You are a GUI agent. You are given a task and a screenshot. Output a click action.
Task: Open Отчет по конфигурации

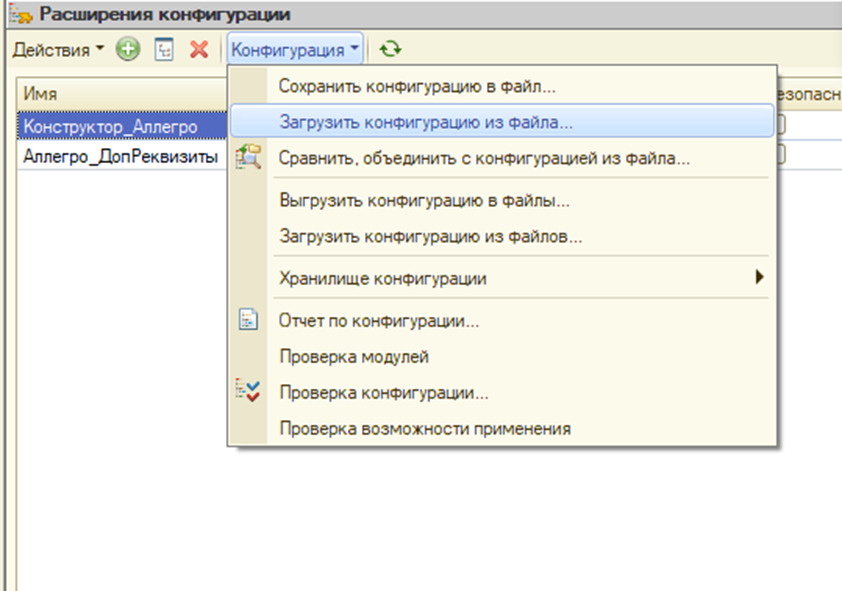point(502,320)
